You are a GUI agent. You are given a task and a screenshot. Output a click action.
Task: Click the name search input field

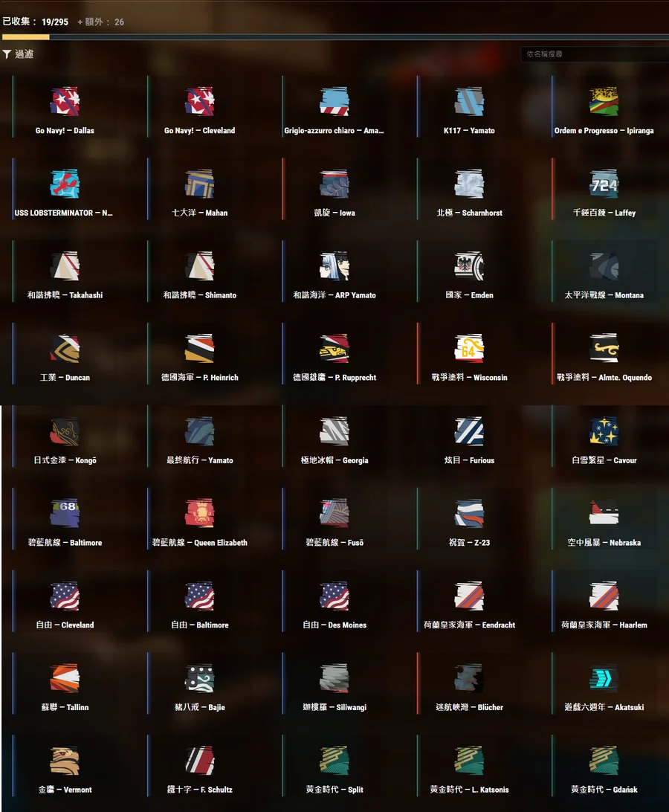[595, 54]
